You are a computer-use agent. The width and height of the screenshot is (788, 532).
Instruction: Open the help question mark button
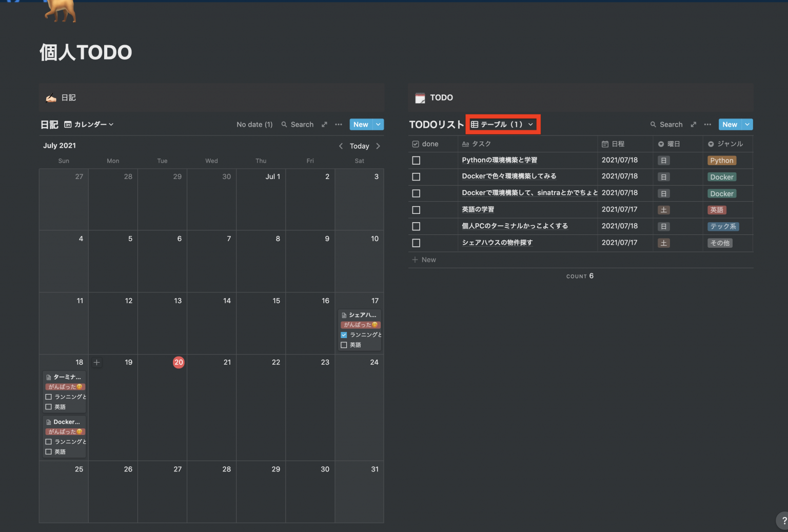783,521
